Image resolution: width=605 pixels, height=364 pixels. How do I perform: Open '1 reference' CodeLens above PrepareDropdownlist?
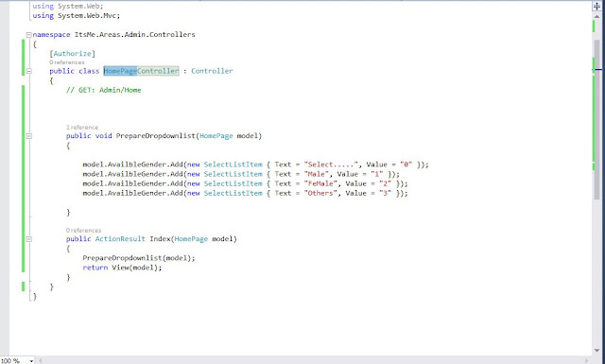pyautogui.click(x=82, y=128)
